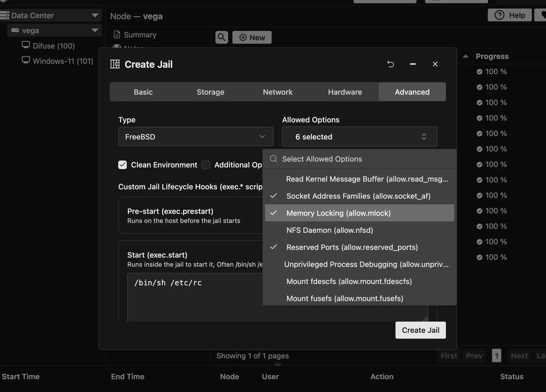Screen dimensions: 546x392
Task: Click the search magnifier icon button
Action: (x=221, y=37)
